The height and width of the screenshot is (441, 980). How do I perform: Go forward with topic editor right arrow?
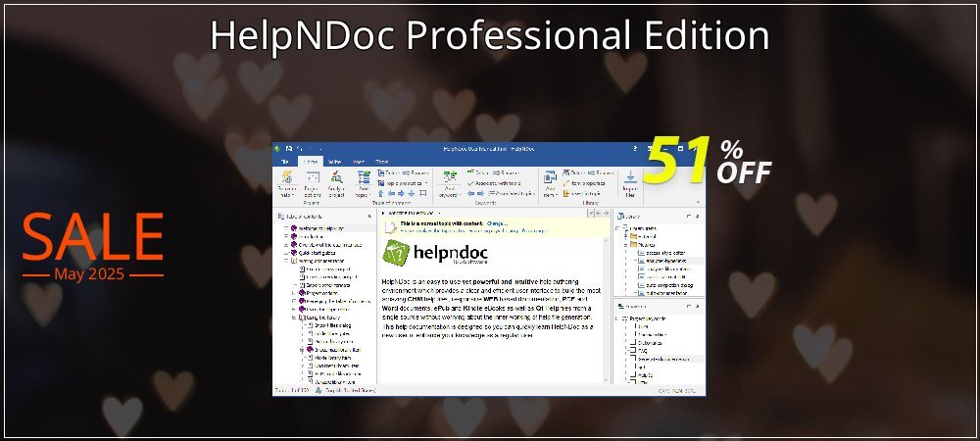(605, 213)
